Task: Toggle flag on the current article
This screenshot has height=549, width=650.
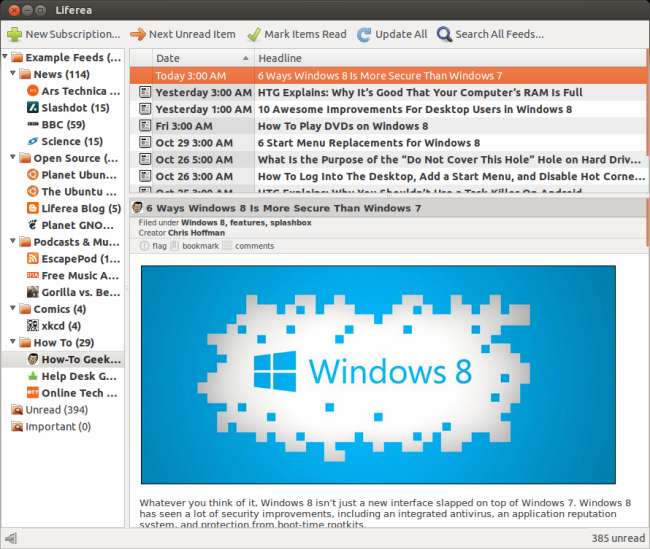Action: pos(154,246)
